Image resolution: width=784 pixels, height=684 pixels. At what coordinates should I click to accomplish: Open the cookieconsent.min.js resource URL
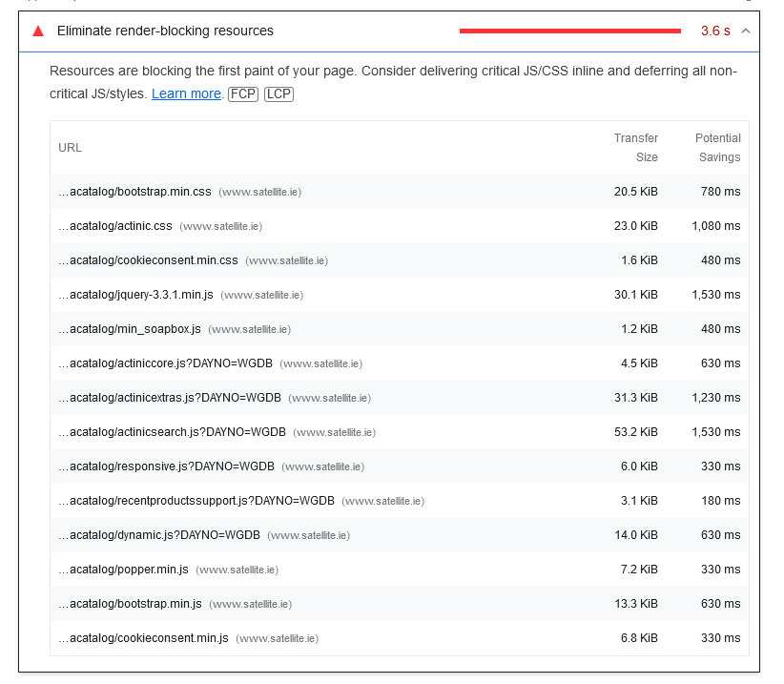(143, 638)
